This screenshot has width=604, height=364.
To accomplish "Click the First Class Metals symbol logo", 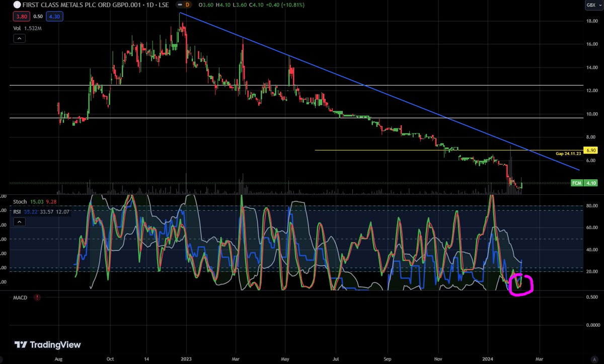I will 17,5.
